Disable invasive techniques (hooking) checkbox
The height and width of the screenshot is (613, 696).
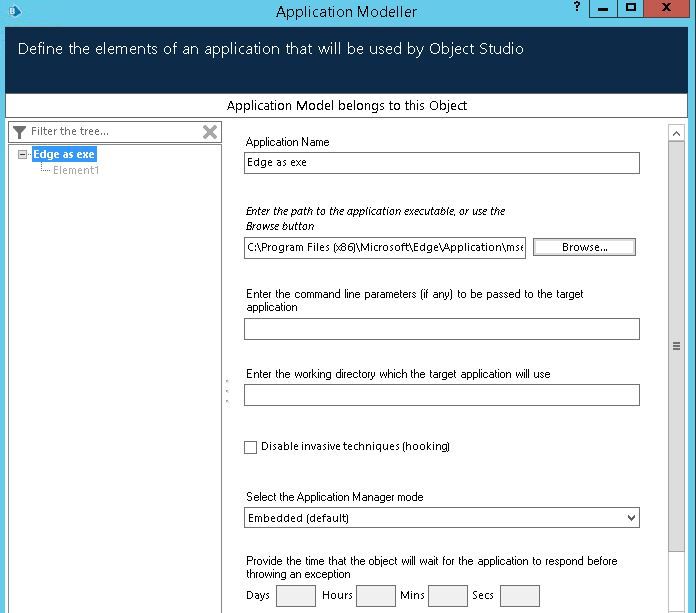coord(251,447)
